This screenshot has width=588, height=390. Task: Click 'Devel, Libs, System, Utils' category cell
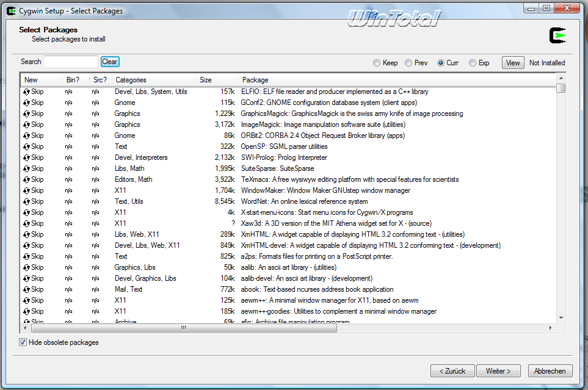151,92
